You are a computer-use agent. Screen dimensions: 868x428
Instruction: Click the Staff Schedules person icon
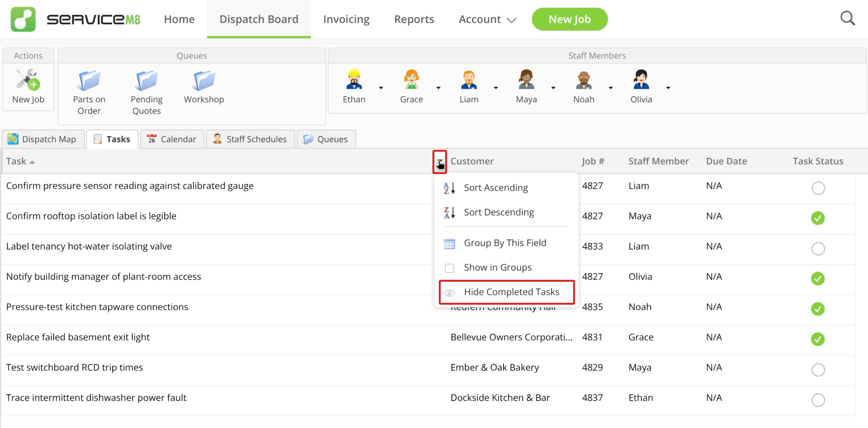217,139
